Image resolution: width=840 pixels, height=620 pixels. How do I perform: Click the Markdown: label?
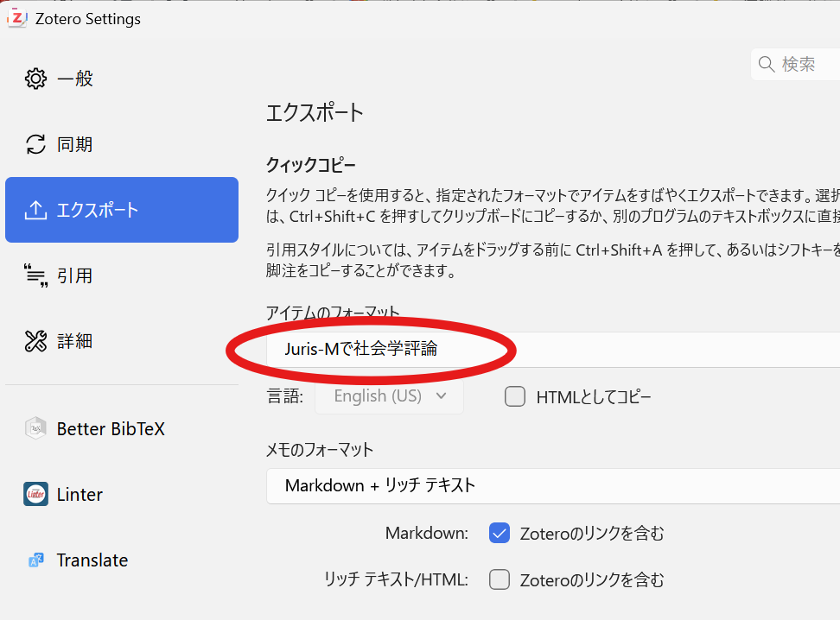click(x=426, y=534)
